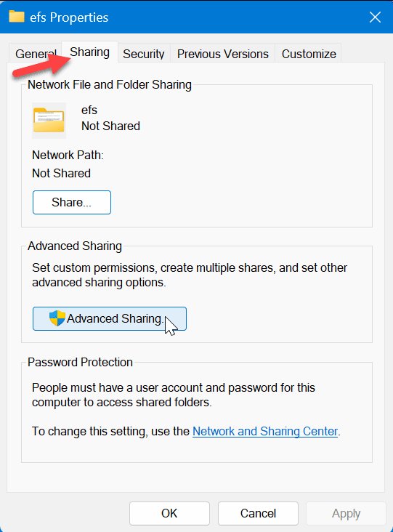Click the 'Network File and Folder Sharing' heading
Image resolution: width=393 pixels, height=532 pixels.
click(110, 84)
